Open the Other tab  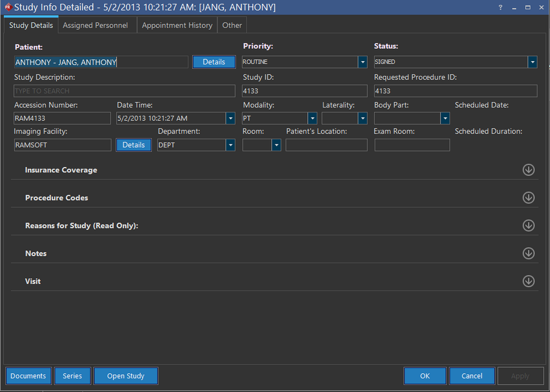(232, 25)
